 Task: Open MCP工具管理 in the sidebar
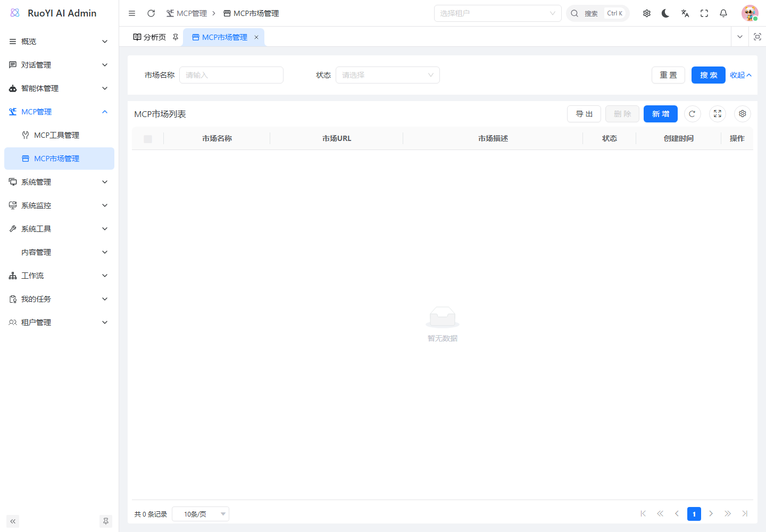59,135
